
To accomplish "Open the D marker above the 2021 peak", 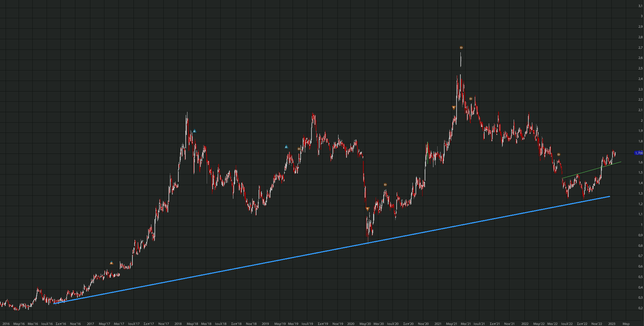I will pos(461,48).
